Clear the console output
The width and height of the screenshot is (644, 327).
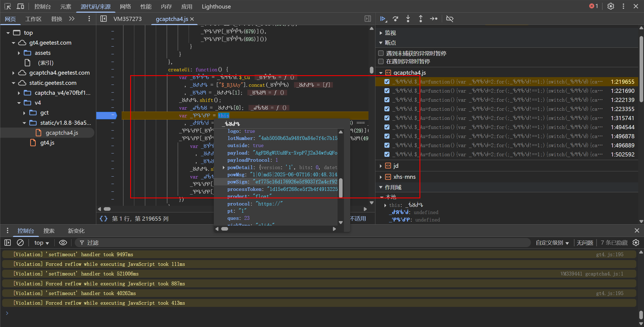coord(20,243)
